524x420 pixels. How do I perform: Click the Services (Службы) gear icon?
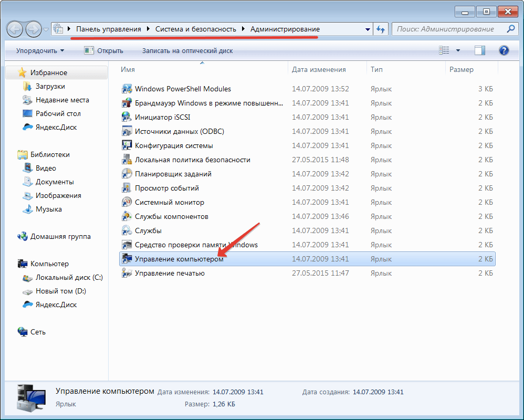point(127,230)
